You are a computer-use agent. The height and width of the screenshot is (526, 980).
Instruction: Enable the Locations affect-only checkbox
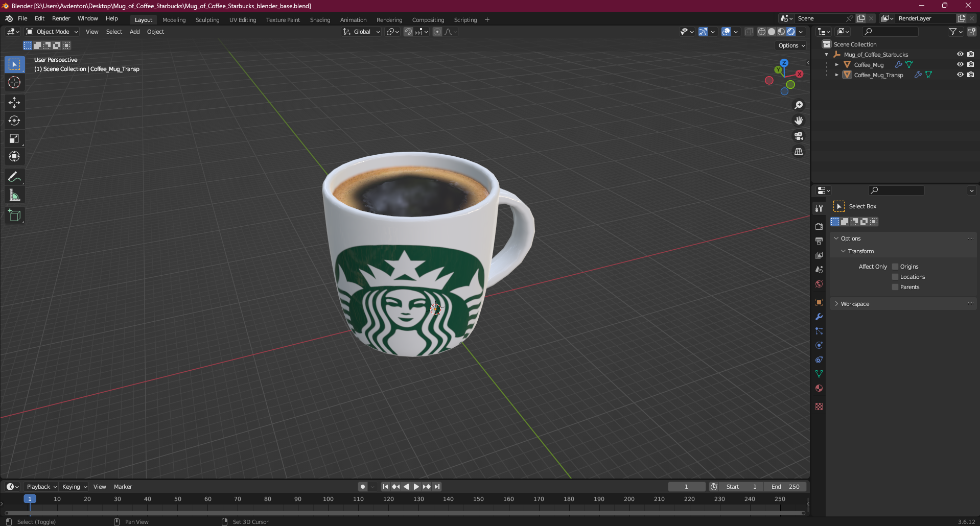(x=895, y=277)
